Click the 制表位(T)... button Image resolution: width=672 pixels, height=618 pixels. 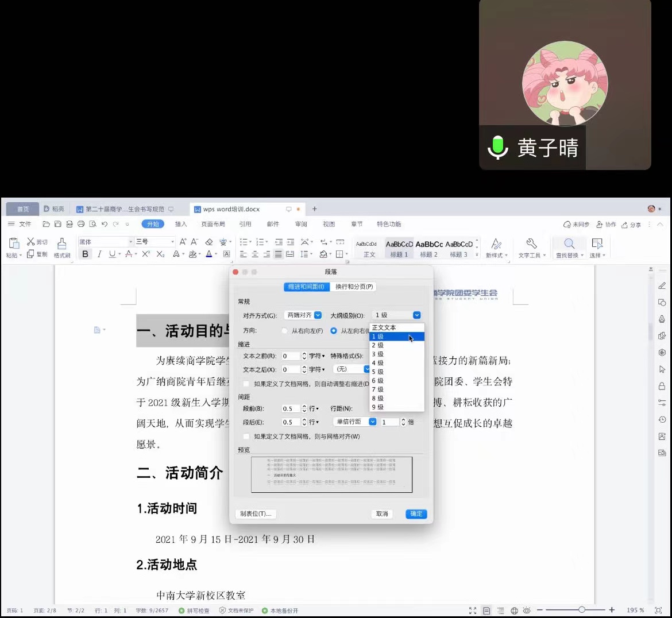pos(256,514)
